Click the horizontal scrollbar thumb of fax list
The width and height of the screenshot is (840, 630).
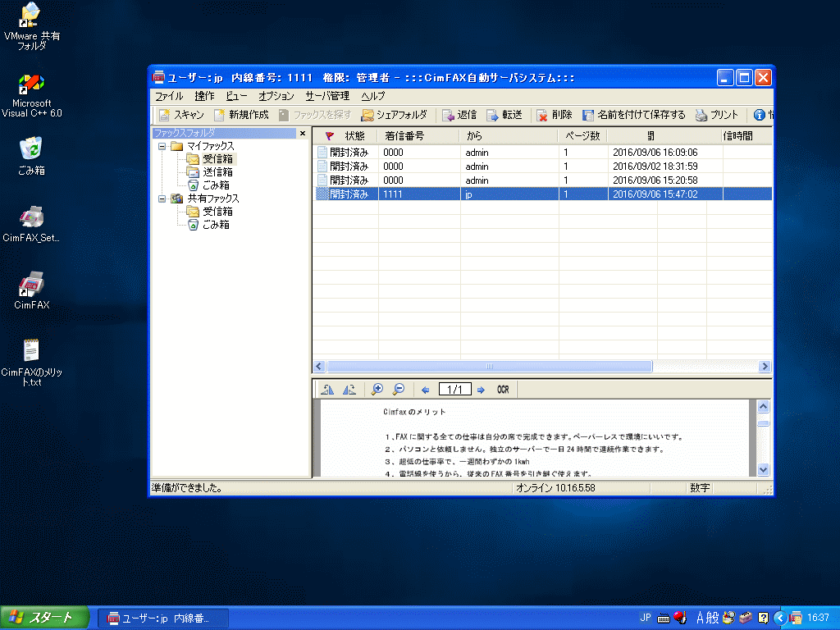(489, 367)
